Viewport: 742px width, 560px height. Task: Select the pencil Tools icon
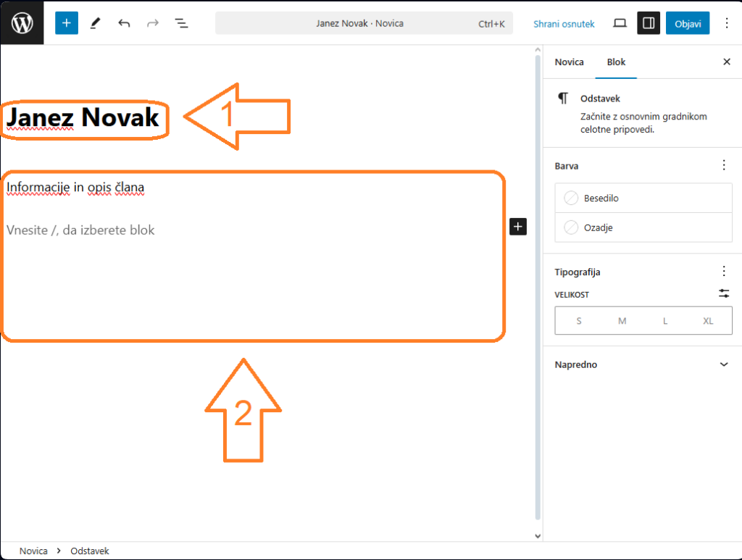coord(95,23)
